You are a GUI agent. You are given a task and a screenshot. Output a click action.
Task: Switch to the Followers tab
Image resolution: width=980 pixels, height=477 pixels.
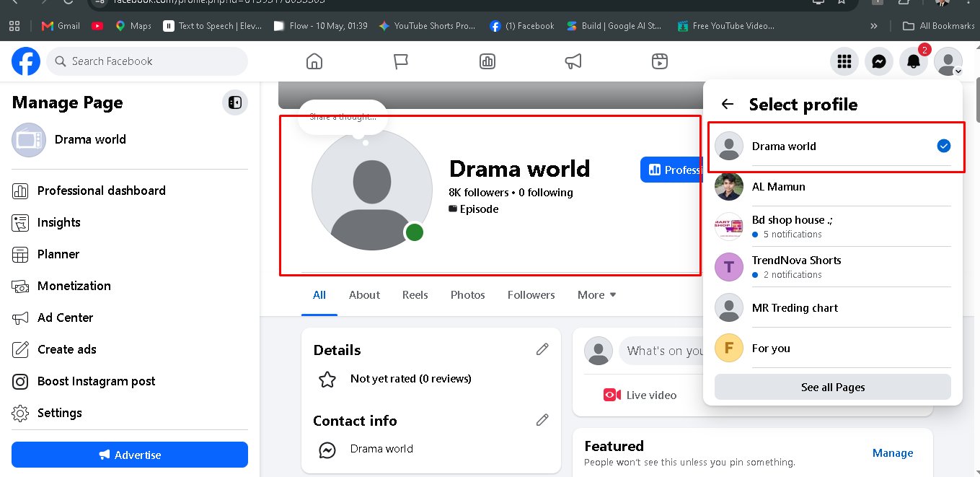tap(531, 294)
